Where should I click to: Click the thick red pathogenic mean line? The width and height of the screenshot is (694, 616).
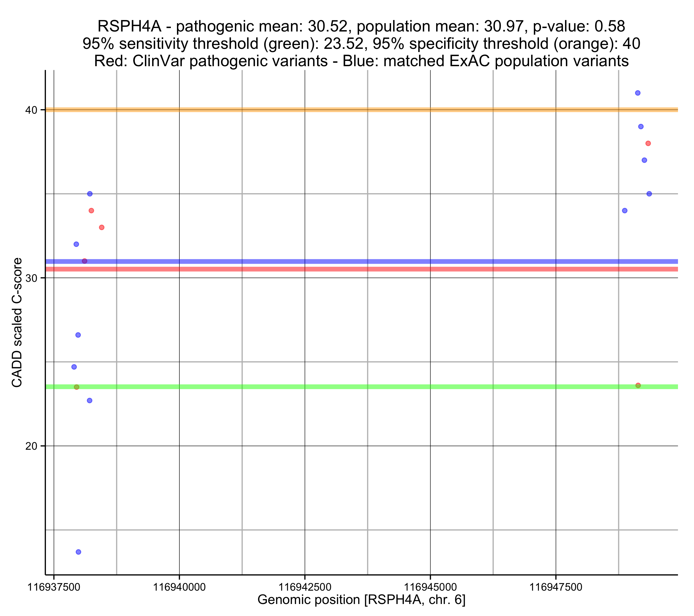tap(340, 269)
